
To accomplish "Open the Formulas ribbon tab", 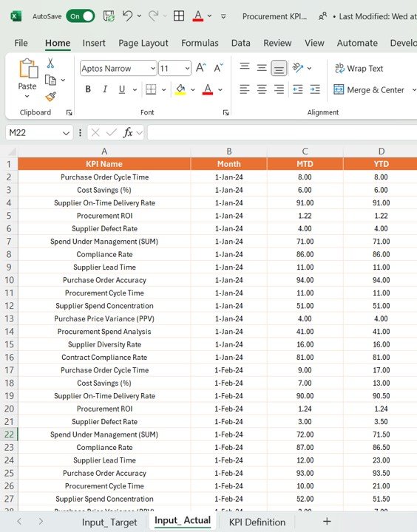I will [x=200, y=43].
